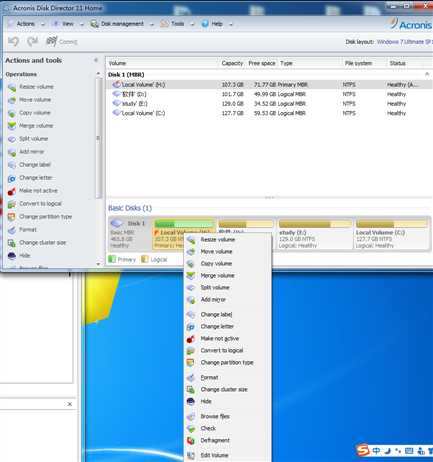Sort by File system column header
This screenshot has height=462, width=433.
(x=358, y=63)
